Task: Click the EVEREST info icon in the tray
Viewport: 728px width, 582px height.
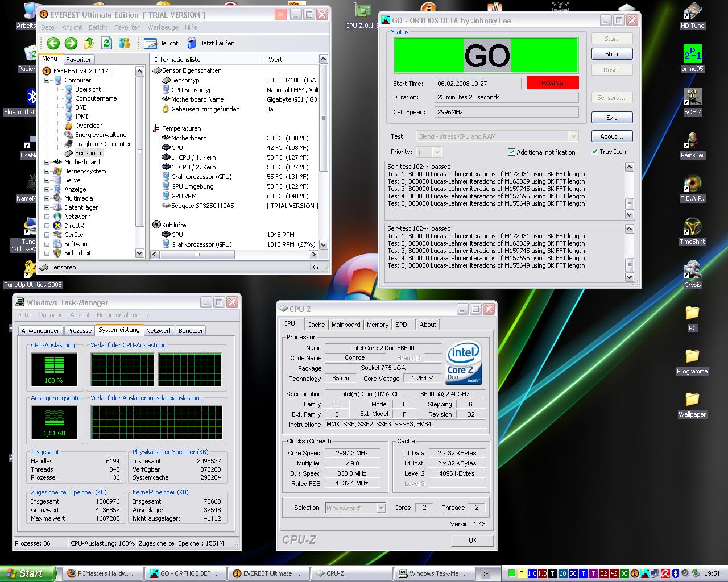Action: [635, 573]
